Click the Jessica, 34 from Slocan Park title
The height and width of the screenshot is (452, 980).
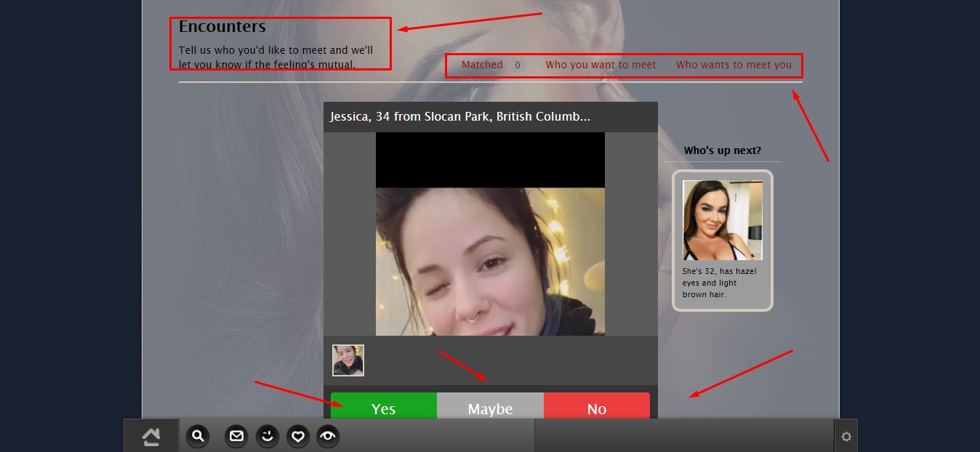[x=460, y=116]
